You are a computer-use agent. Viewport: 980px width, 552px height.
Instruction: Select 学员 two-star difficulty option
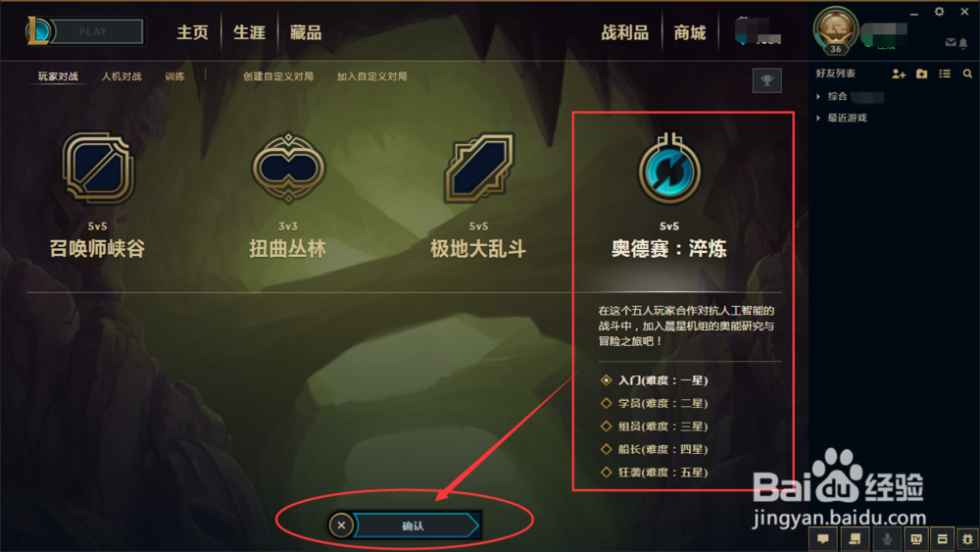pyautogui.click(x=654, y=403)
